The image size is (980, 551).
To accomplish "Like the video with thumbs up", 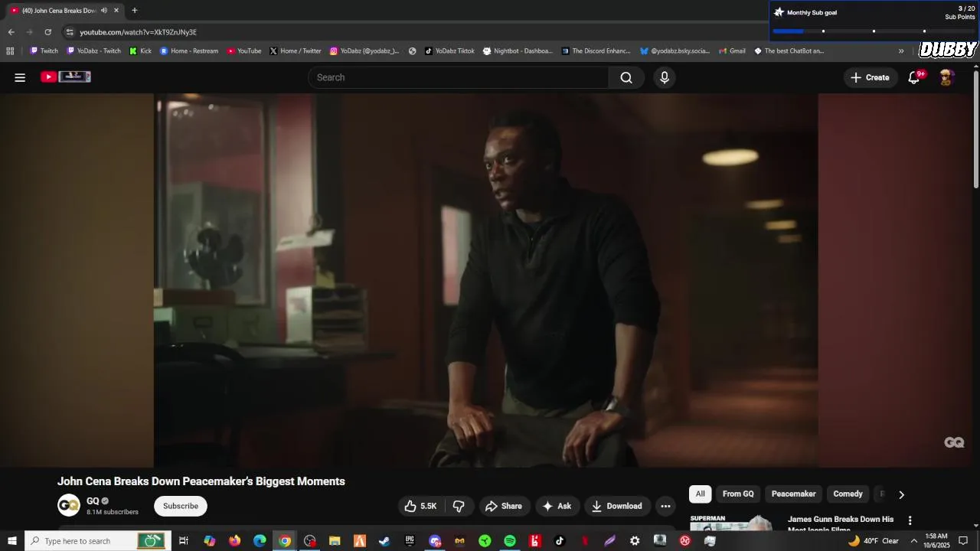I will click(x=420, y=506).
